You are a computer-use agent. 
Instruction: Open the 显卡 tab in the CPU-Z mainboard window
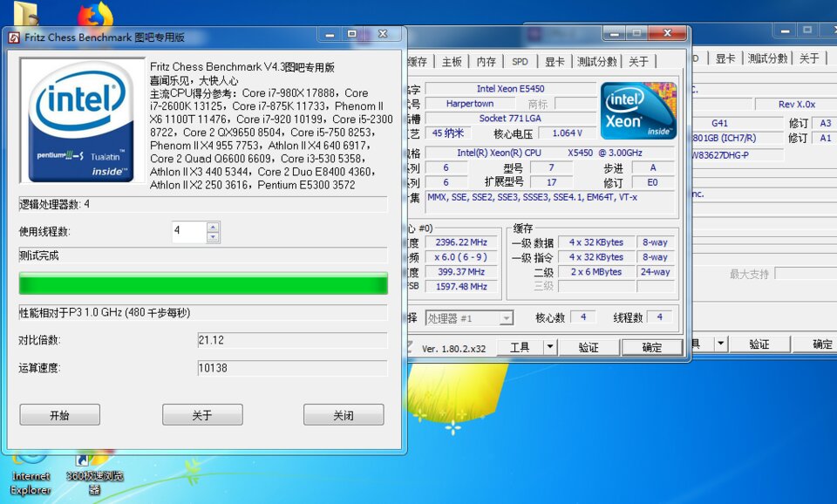pyautogui.click(x=725, y=58)
